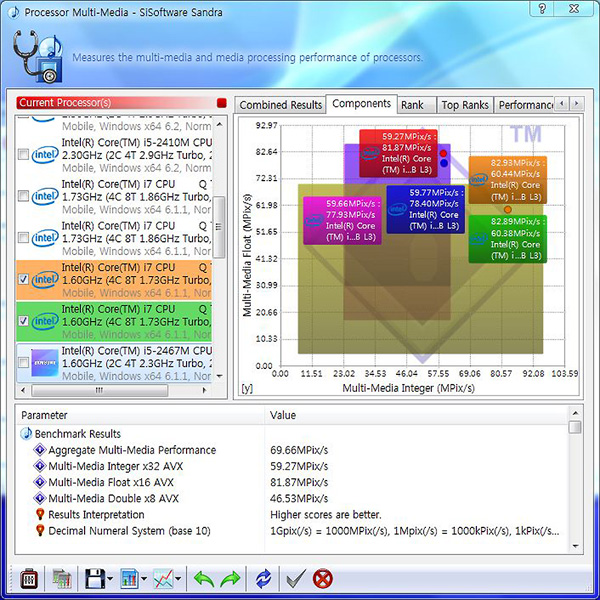
Task: Click the dimmed report copy icon in toolbar
Action: (x=62, y=578)
